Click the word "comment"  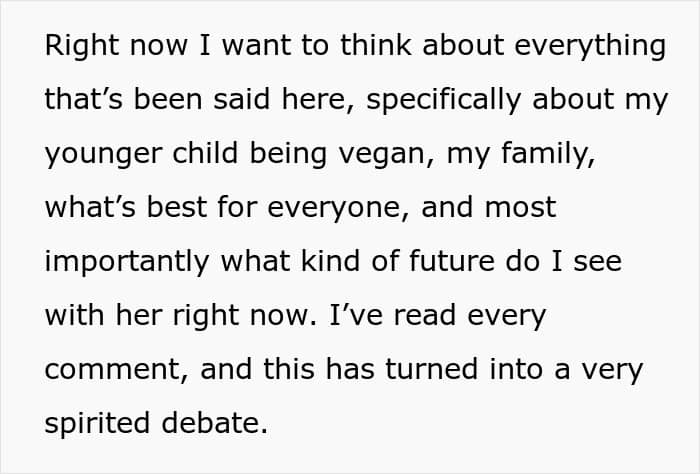pyautogui.click(x=114, y=371)
